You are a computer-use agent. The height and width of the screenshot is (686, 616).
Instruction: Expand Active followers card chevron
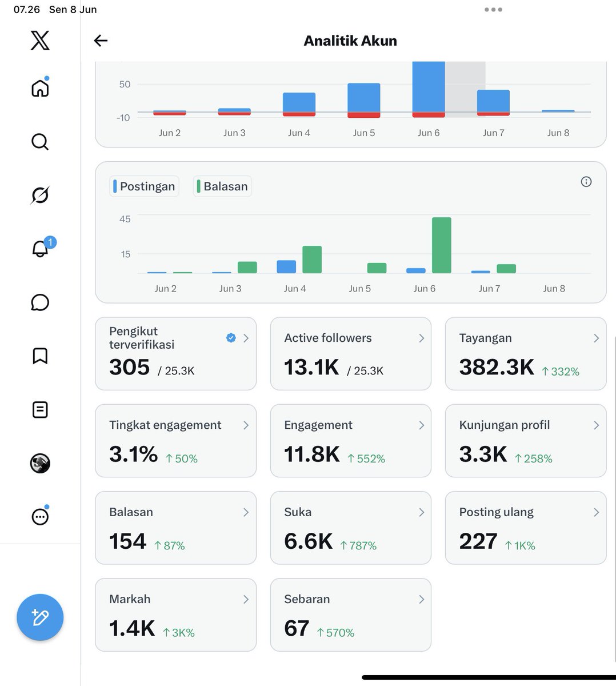click(421, 338)
